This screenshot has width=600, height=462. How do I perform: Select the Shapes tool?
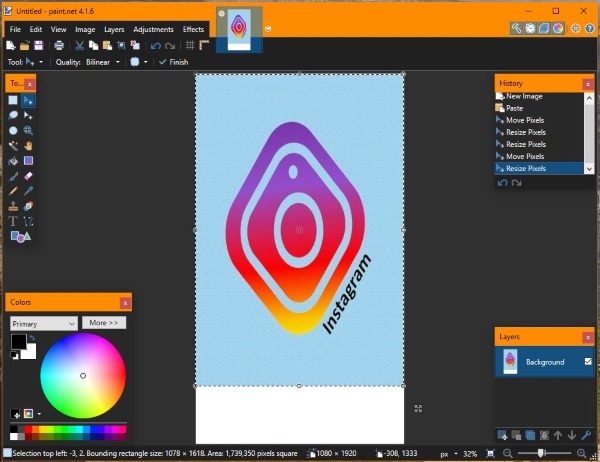(21, 237)
